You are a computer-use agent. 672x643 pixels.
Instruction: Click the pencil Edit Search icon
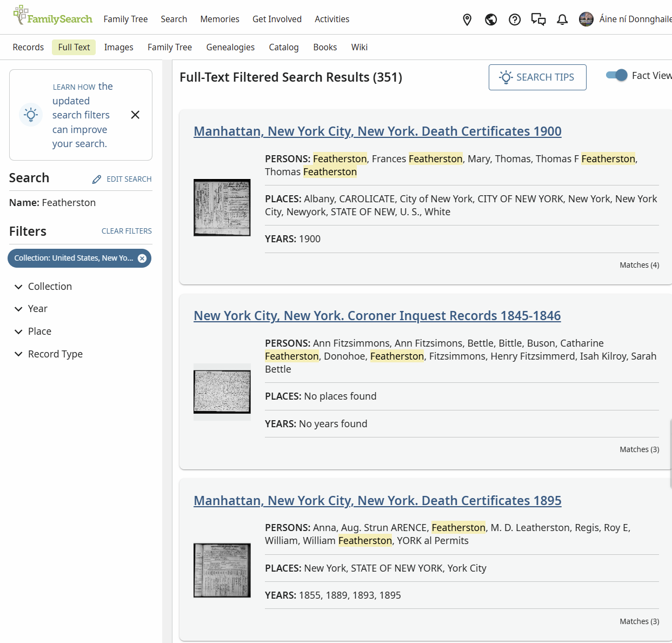coord(97,180)
